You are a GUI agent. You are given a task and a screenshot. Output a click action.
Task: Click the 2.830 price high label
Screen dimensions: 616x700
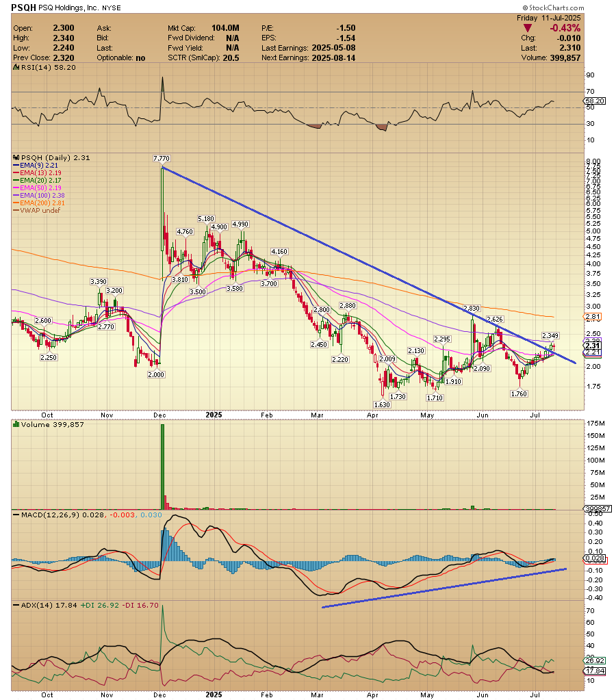click(x=472, y=309)
